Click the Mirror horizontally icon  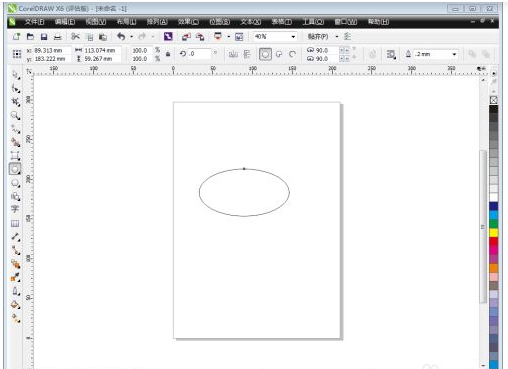pos(233,54)
